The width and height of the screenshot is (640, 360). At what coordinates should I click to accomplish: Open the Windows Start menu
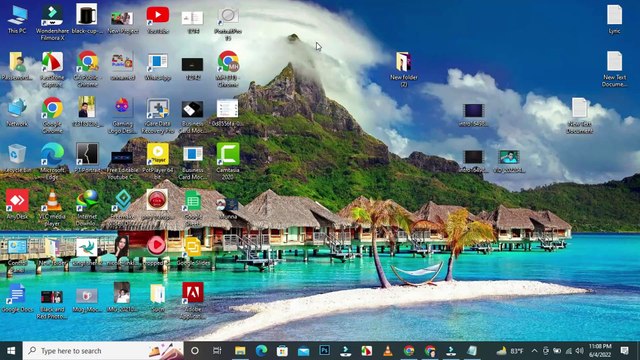[11, 351]
